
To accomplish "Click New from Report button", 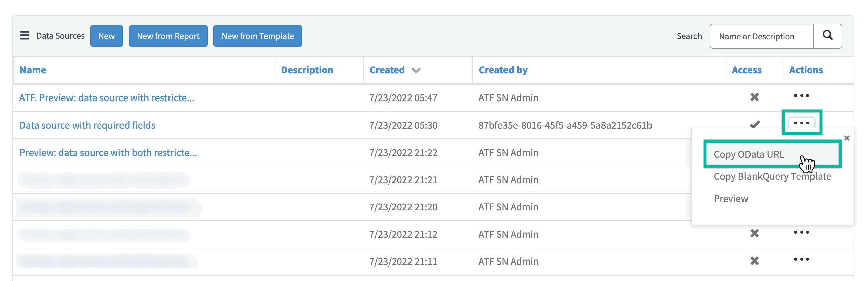I will pyautogui.click(x=168, y=36).
